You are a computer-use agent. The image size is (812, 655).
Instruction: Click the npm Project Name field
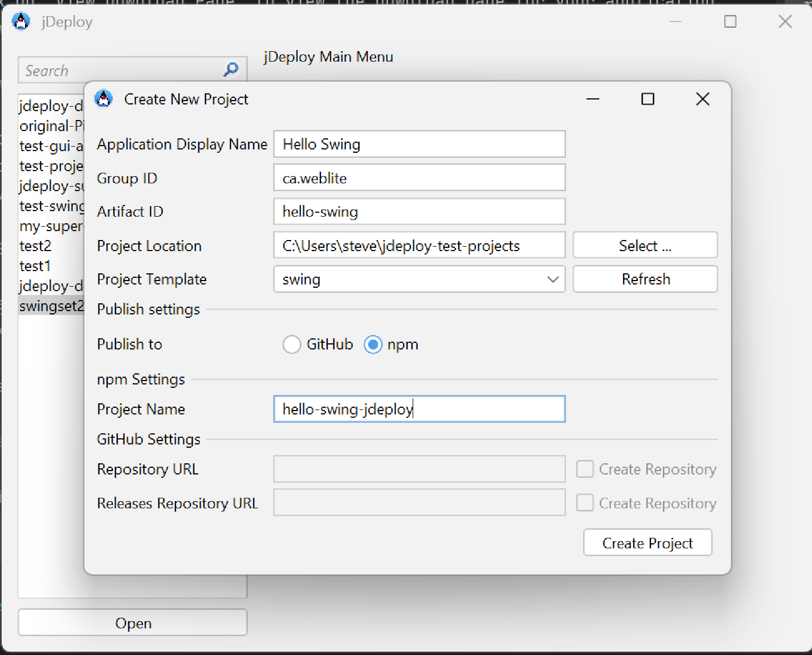point(419,409)
